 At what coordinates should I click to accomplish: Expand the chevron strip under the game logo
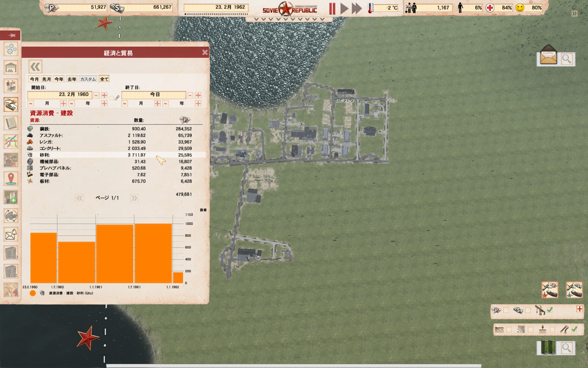pyautogui.click(x=289, y=20)
